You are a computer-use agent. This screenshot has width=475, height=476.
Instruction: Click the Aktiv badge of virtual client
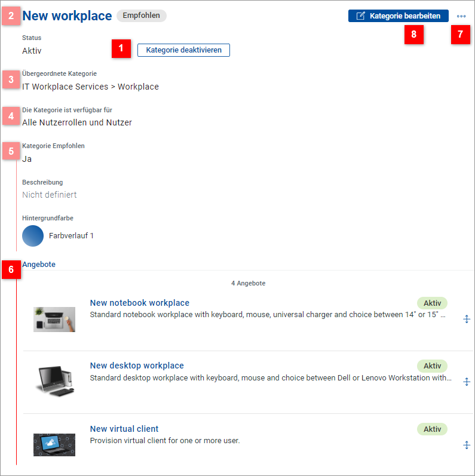tap(432, 429)
